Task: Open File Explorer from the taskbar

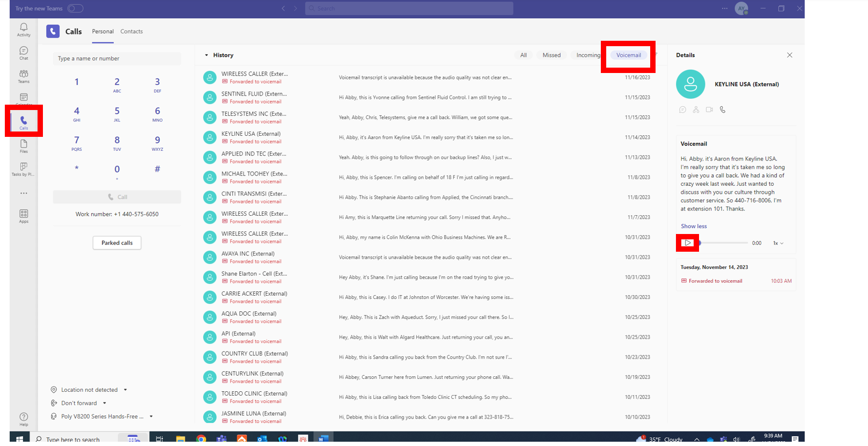Action: tap(181, 439)
